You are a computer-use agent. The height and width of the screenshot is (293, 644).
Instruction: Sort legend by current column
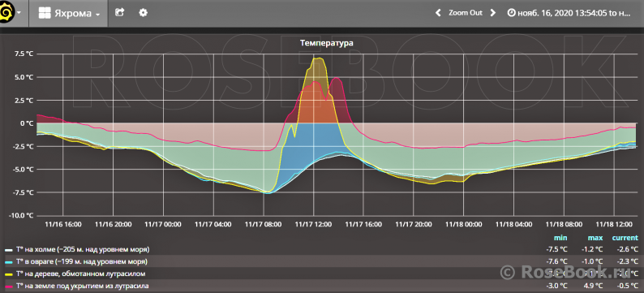[x=625, y=238]
